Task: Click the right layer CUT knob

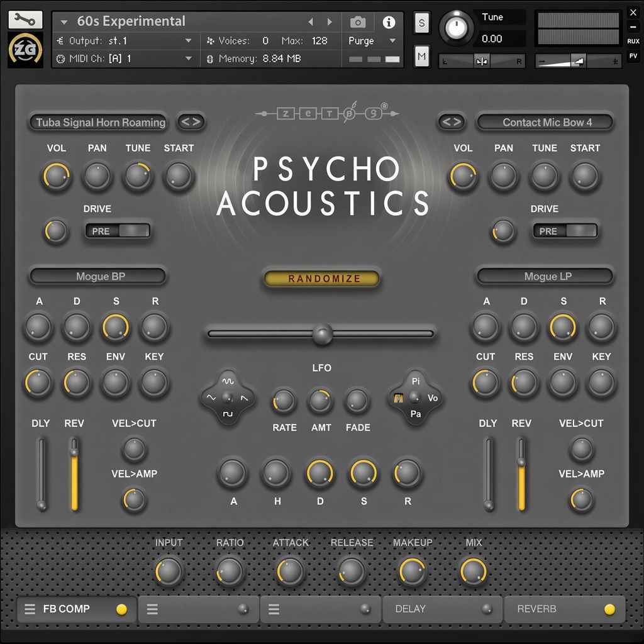Action: pyautogui.click(x=485, y=383)
